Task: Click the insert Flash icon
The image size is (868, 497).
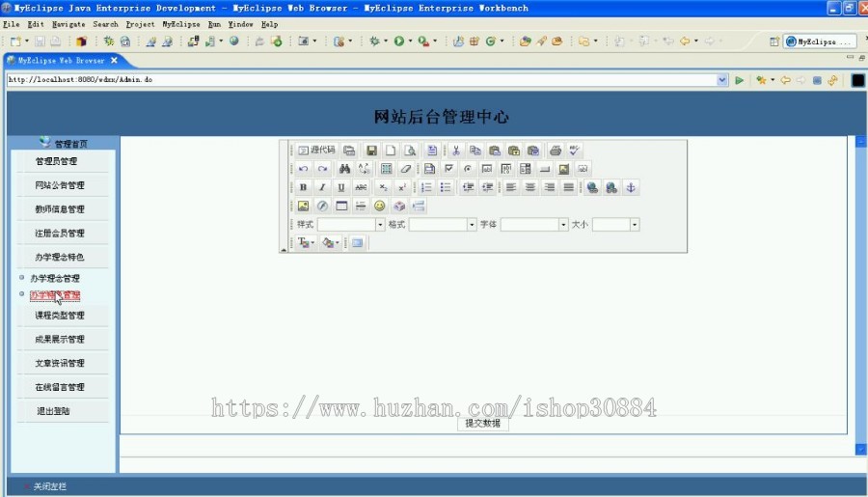Action: point(322,207)
